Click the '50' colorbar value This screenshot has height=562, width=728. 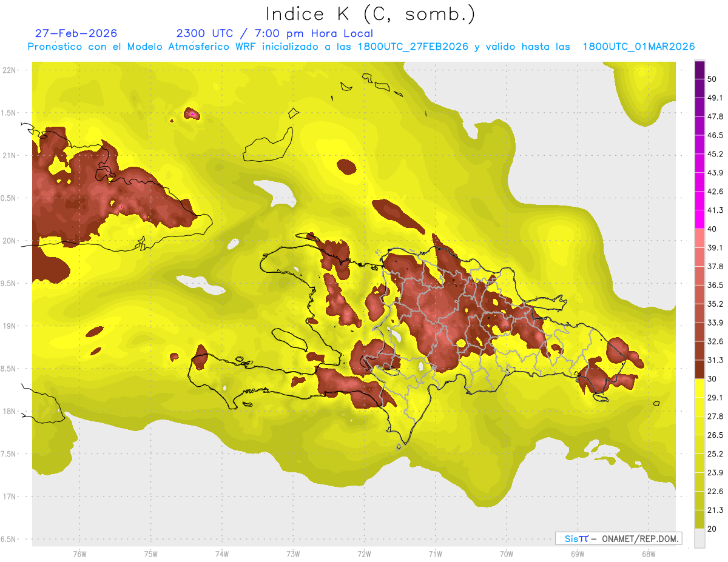[x=713, y=79]
